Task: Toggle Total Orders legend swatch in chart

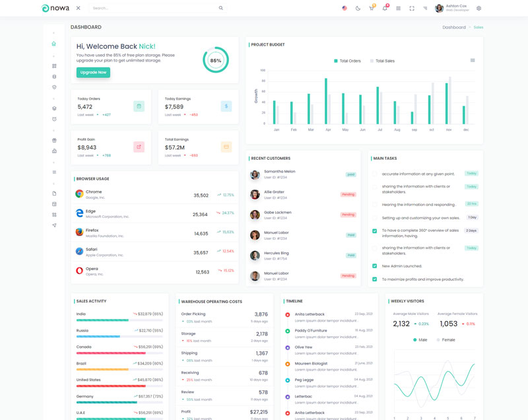Action: click(336, 61)
